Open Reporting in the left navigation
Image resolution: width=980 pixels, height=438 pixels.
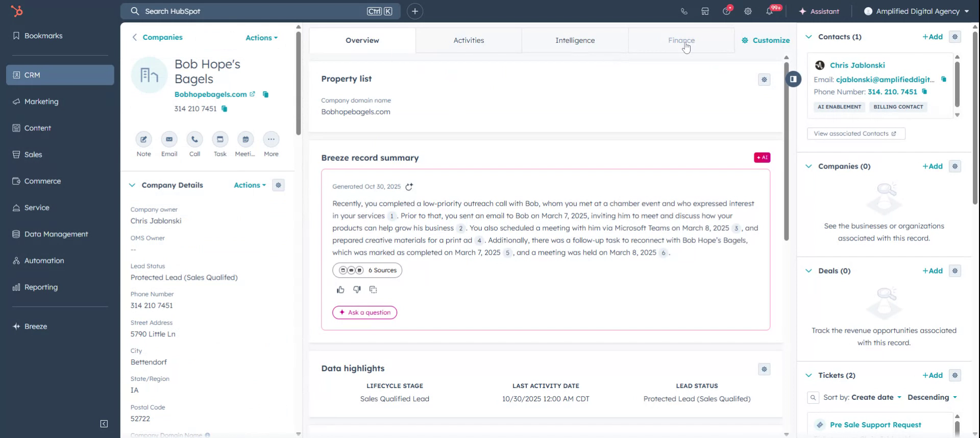pos(60,287)
